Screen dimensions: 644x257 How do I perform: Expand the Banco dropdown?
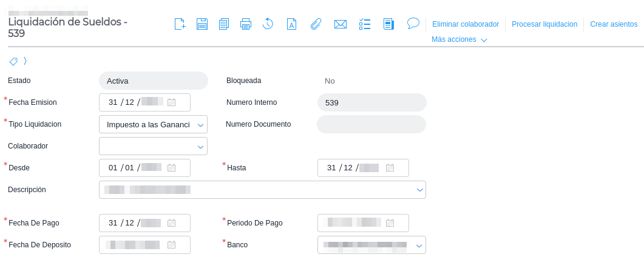tap(419, 245)
